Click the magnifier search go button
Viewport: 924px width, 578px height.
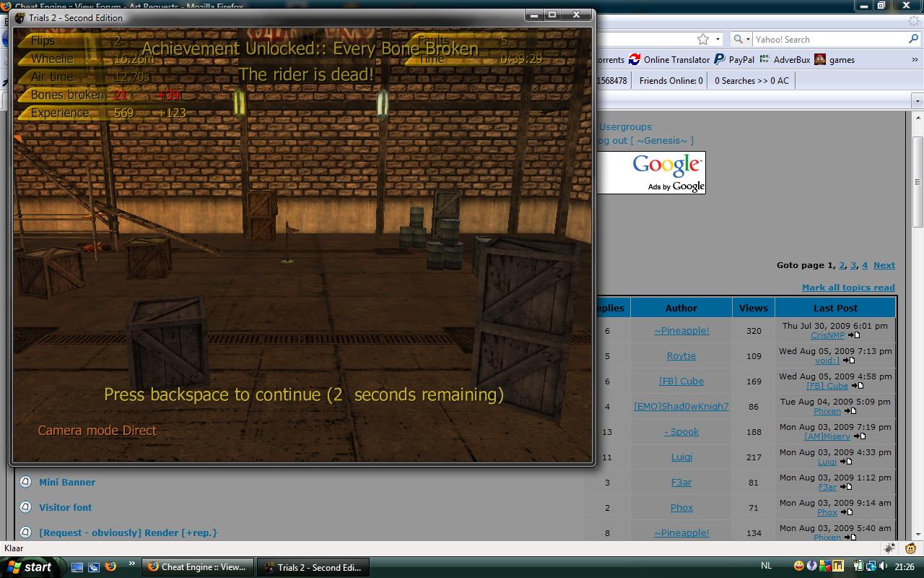(x=913, y=39)
